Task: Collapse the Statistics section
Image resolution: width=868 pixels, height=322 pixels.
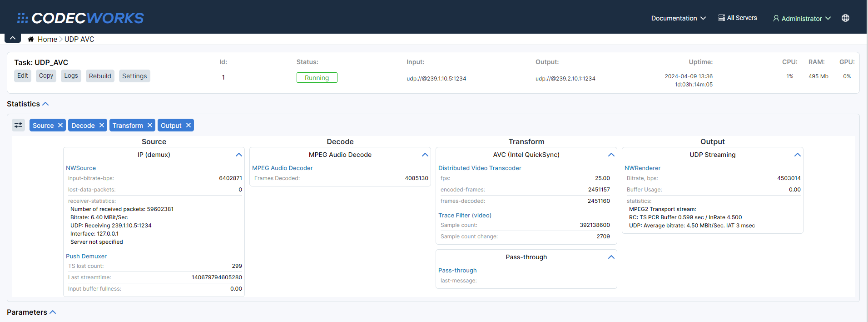Action: tap(45, 104)
